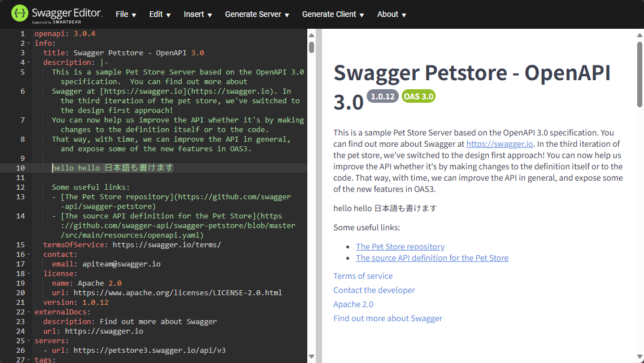Click the Contact the developer link
This screenshot has width=644, height=363.
[x=374, y=290]
